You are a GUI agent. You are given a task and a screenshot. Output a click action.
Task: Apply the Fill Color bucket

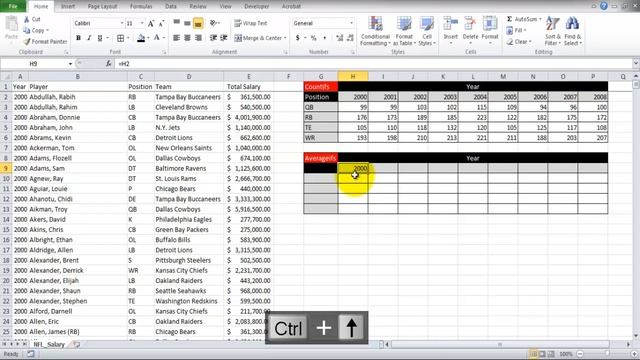click(141, 38)
